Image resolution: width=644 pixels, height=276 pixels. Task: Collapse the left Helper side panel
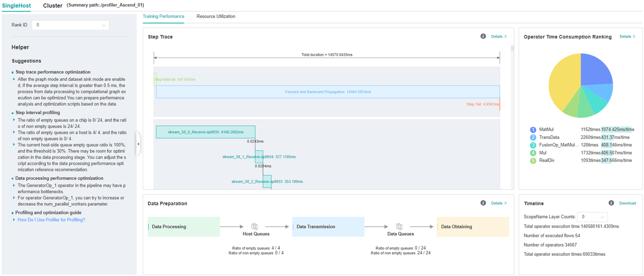138,144
